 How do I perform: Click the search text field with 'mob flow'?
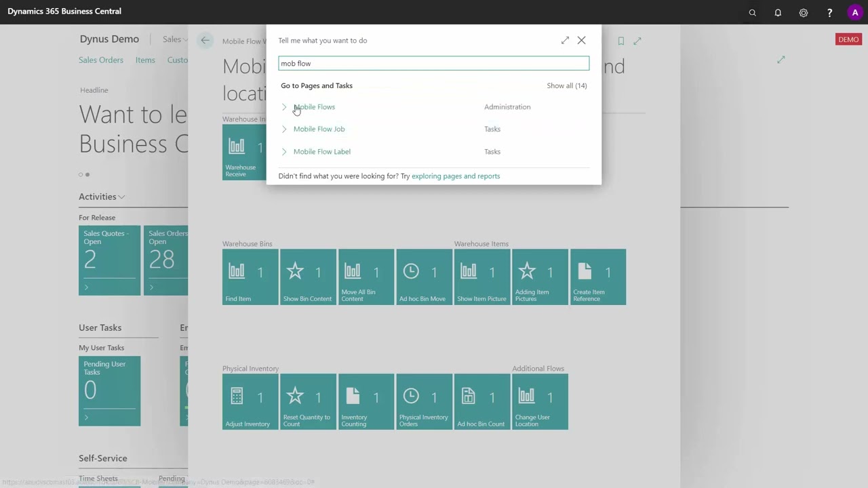(433, 63)
